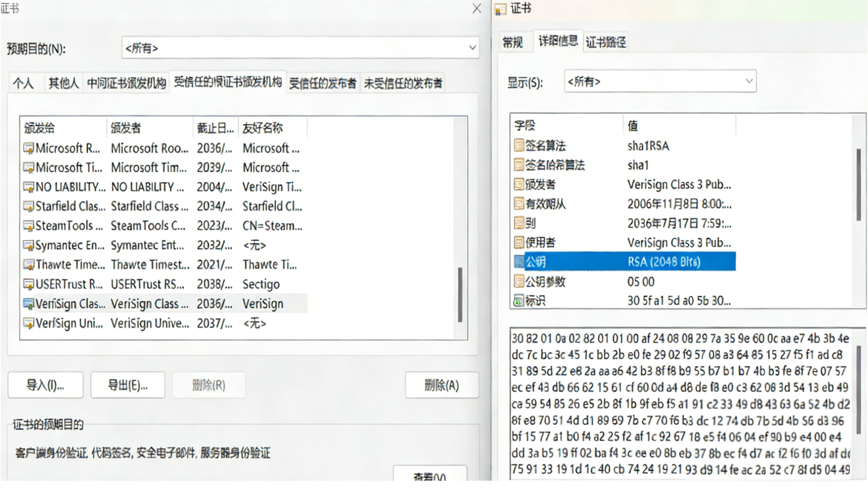This screenshot has height=488, width=868.
Task: Click the 有效期从 field icon
Action: pyautogui.click(x=519, y=203)
